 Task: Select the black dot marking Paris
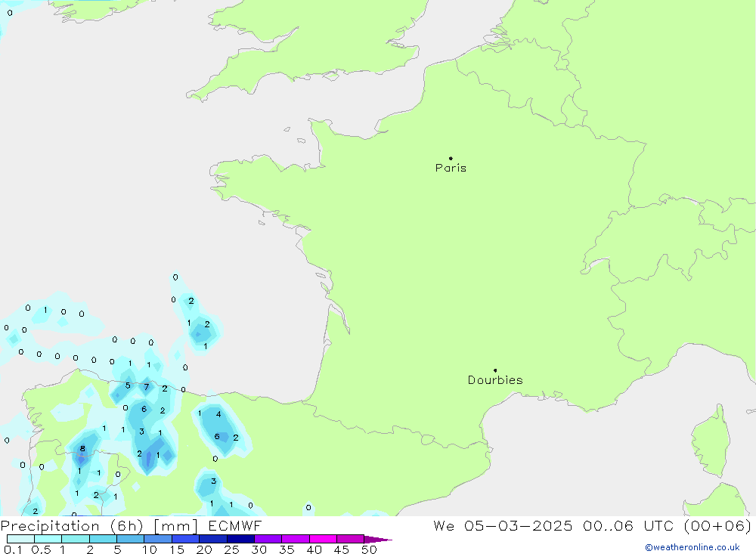[x=451, y=158]
